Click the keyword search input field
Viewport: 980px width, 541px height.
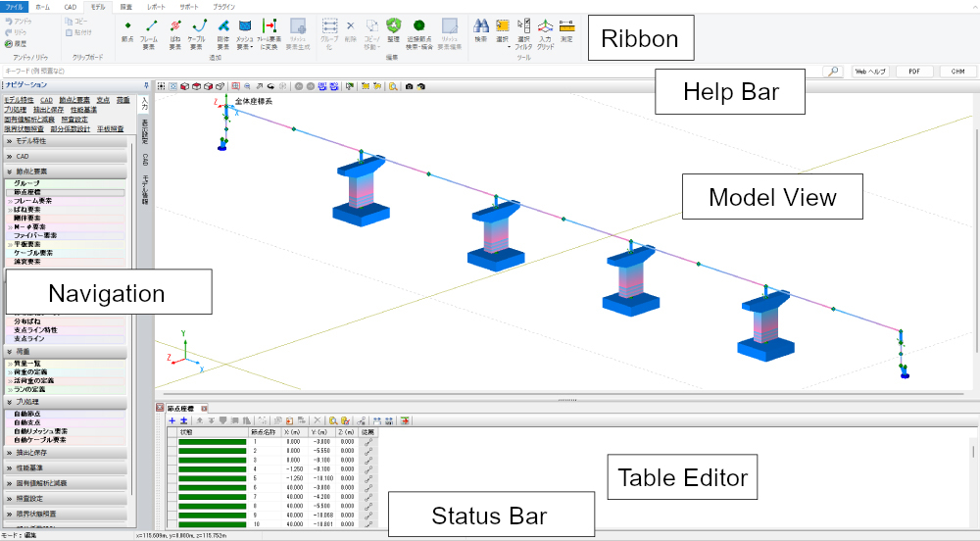[412, 72]
